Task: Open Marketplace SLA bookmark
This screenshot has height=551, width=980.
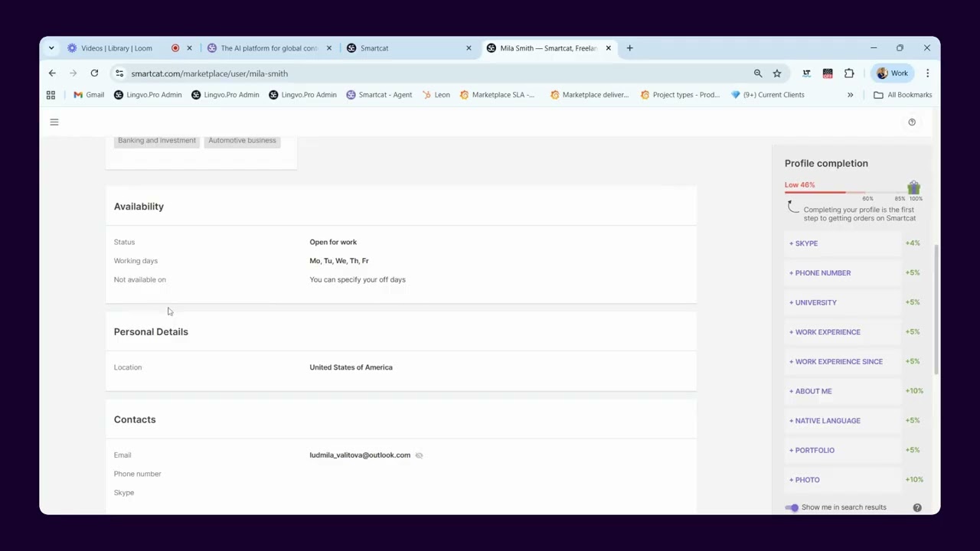Action: tap(498, 95)
